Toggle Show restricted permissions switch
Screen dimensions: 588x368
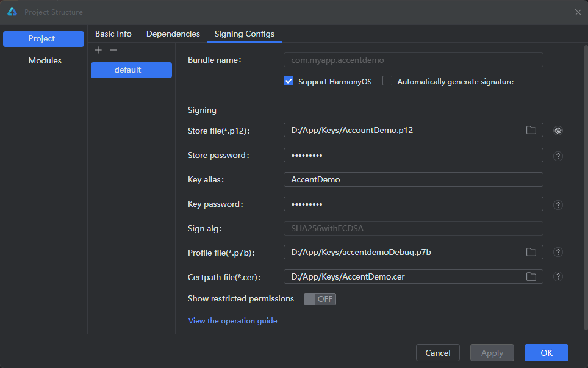tap(320, 299)
